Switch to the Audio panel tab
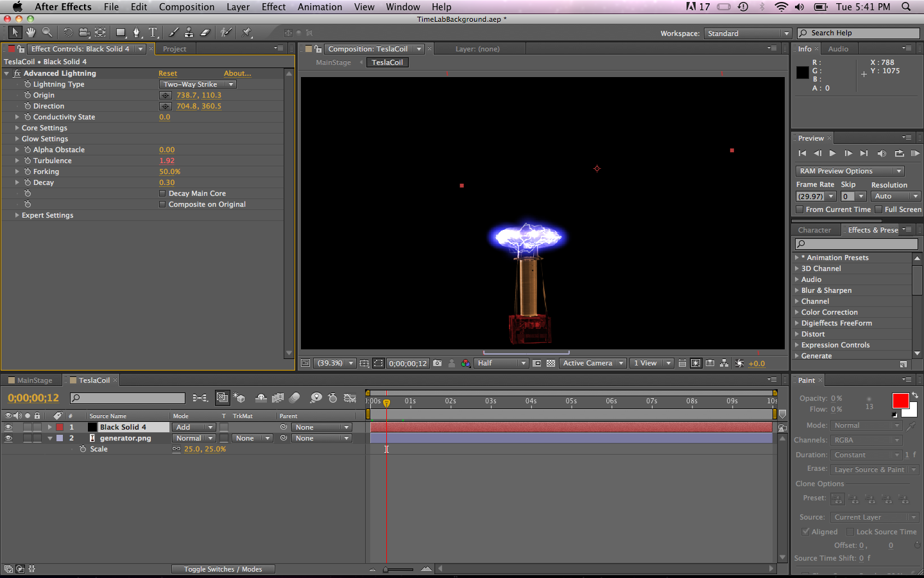924x578 pixels. point(838,49)
